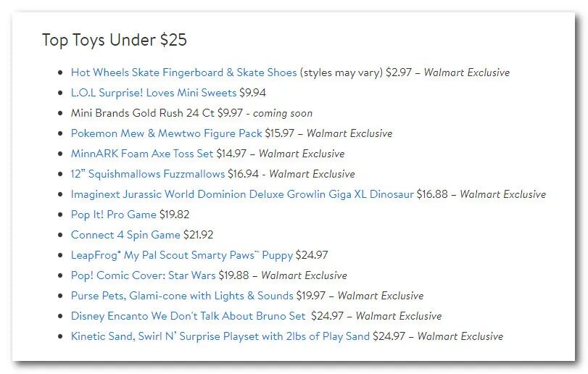
Task: Open Pop It! Pro Game link
Action: point(113,215)
